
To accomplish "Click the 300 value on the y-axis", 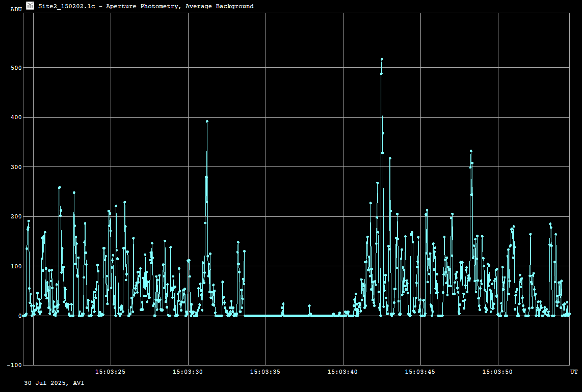I will pos(15,167).
